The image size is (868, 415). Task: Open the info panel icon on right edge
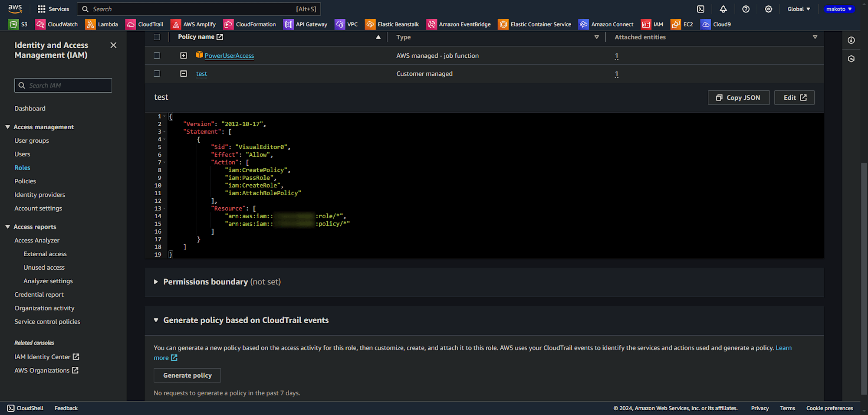point(851,40)
